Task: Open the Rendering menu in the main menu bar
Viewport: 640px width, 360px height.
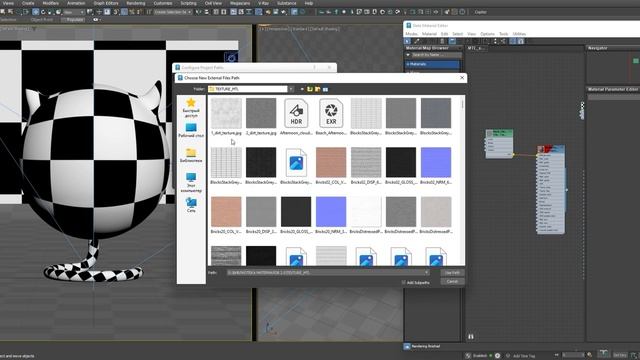Action: (x=136, y=3)
